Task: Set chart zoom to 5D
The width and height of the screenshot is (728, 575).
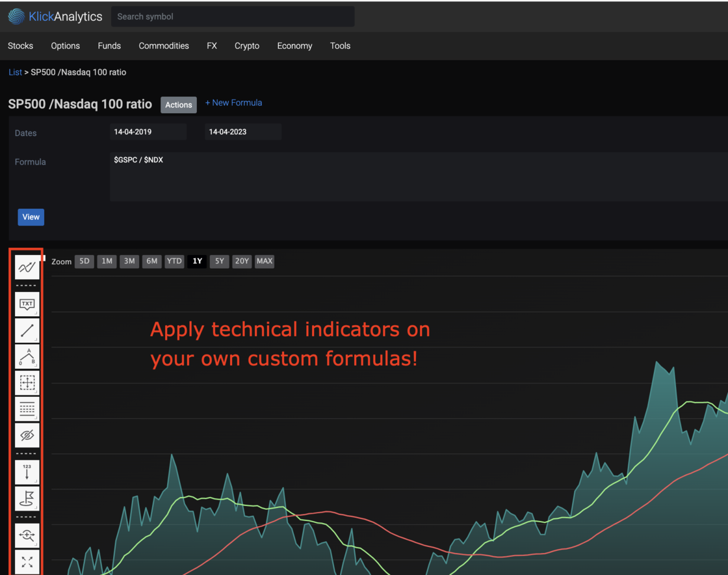Action: click(x=84, y=261)
